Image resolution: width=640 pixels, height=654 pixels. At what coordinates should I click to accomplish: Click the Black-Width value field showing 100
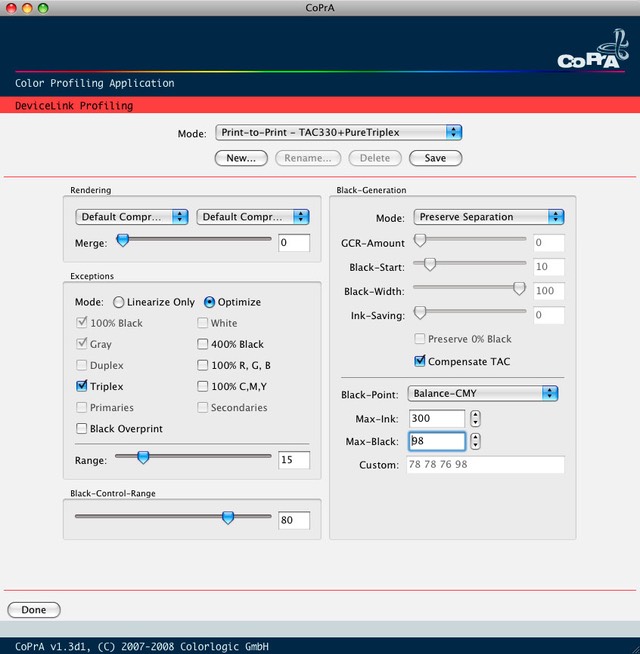(x=549, y=291)
